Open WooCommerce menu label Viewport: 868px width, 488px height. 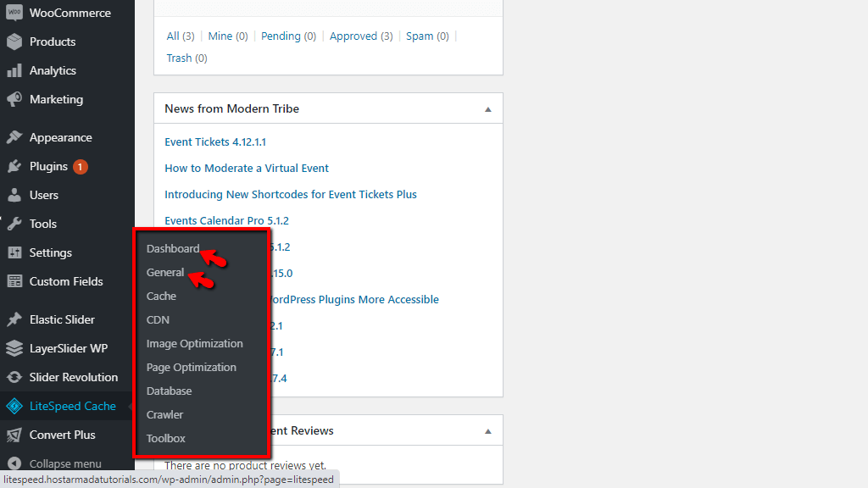point(70,13)
